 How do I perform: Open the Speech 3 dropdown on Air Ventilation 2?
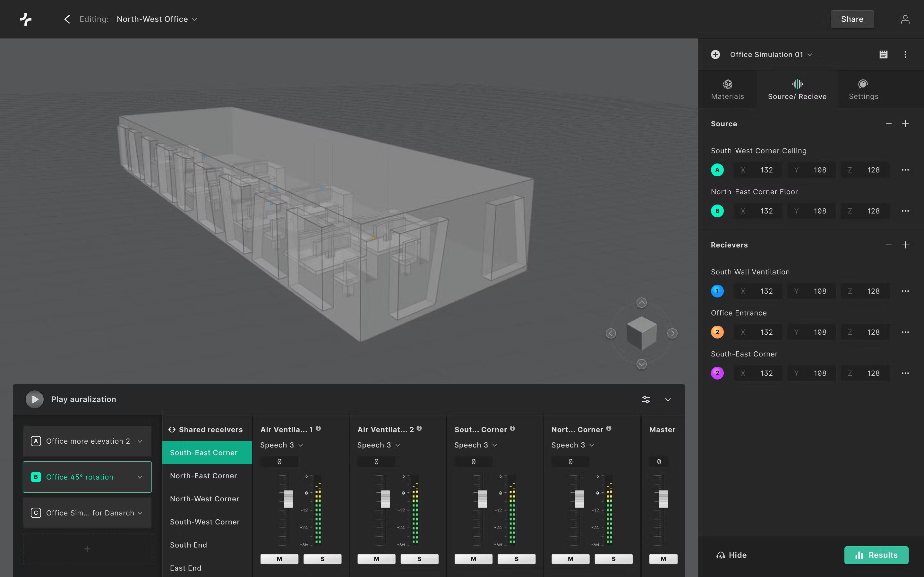click(398, 445)
